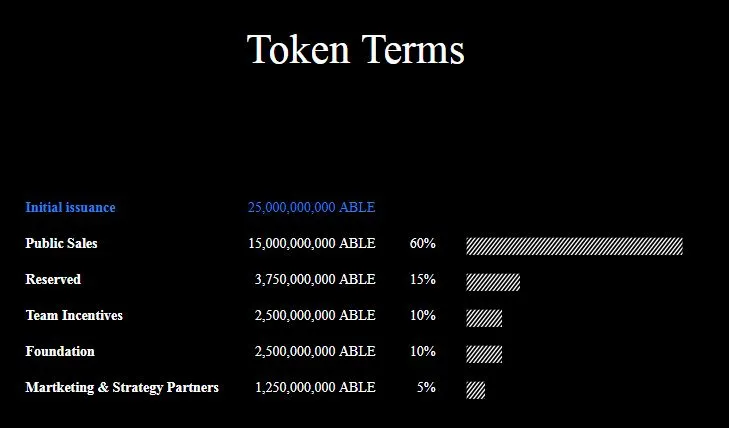Click the 5% striped bar
This screenshot has width=729, height=428.
[476, 390]
